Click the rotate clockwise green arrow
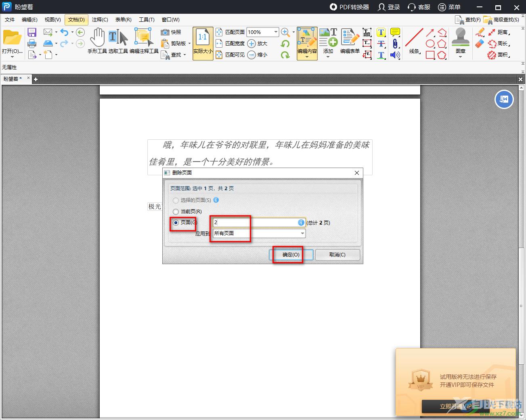The height and width of the screenshot is (420, 526). coord(285,55)
